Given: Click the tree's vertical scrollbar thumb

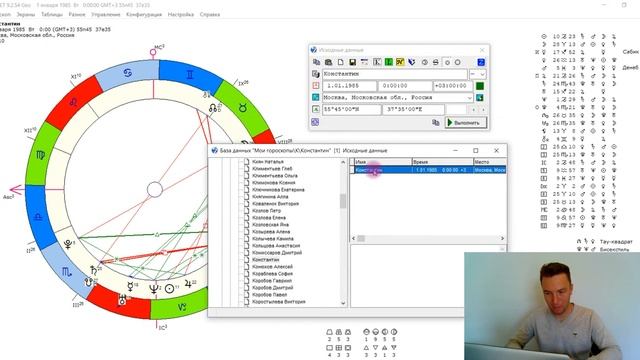Looking at the screenshot, I should 343,201.
